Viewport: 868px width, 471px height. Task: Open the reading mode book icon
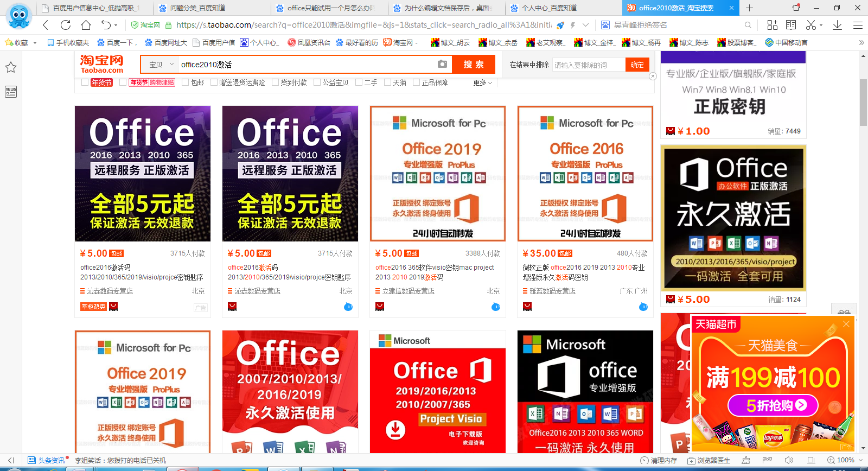coord(791,25)
